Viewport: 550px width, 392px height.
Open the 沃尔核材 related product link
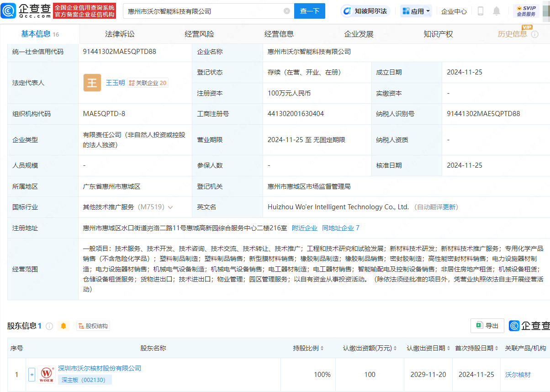coord(518,375)
